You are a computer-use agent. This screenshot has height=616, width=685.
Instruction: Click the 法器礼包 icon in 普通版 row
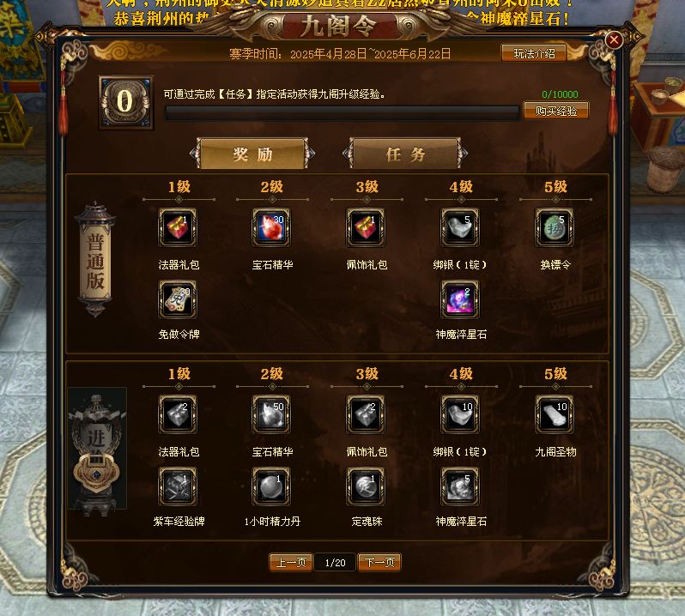(178, 227)
